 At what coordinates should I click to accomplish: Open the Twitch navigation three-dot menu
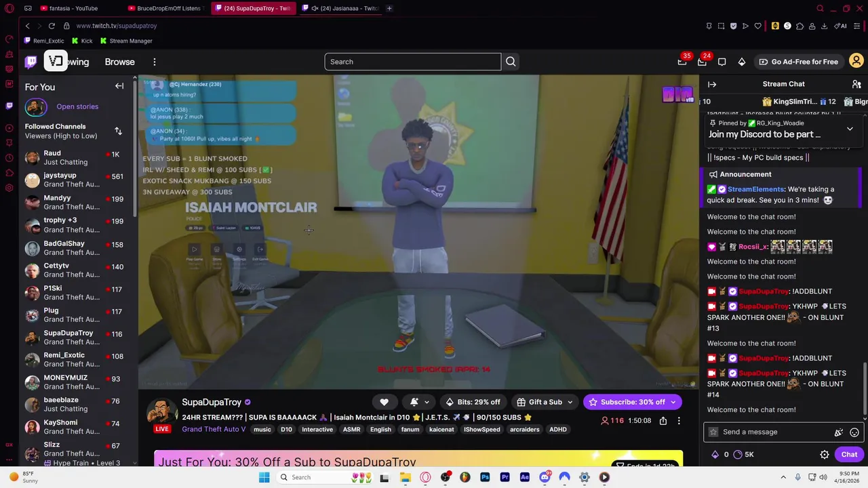click(155, 62)
